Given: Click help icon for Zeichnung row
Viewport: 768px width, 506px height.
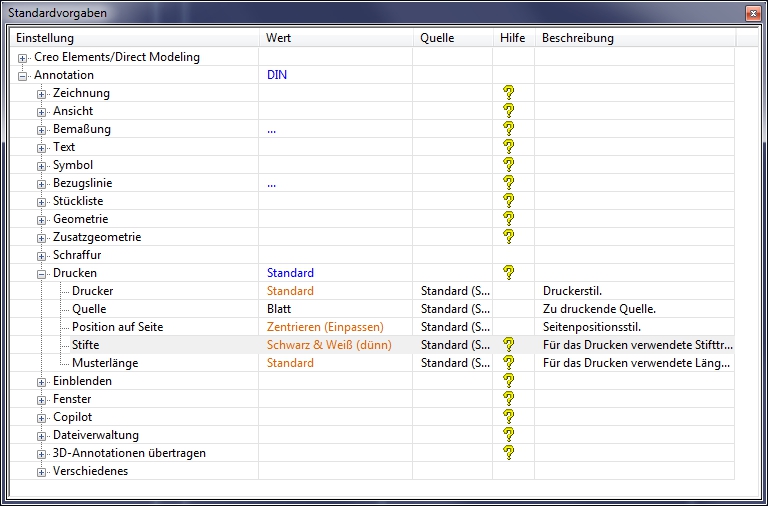Looking at the screenshot, I should (508, 93).
